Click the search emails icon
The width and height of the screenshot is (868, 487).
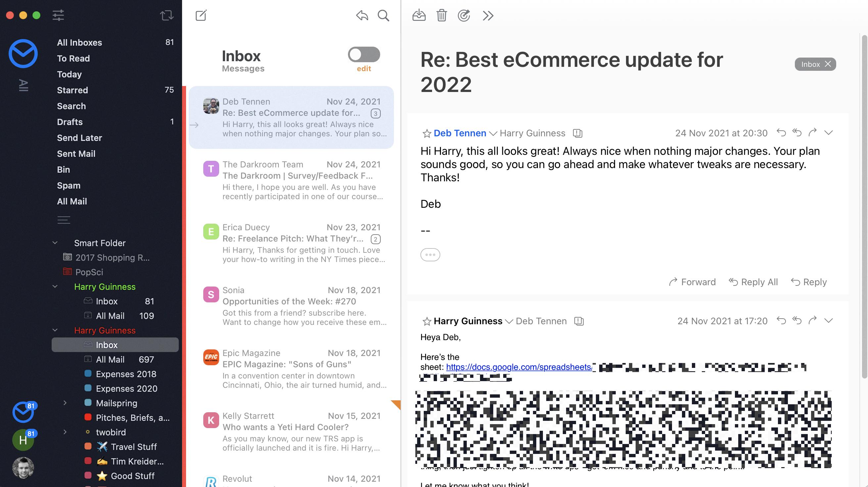pyautogui.click(x=384, y=15)
